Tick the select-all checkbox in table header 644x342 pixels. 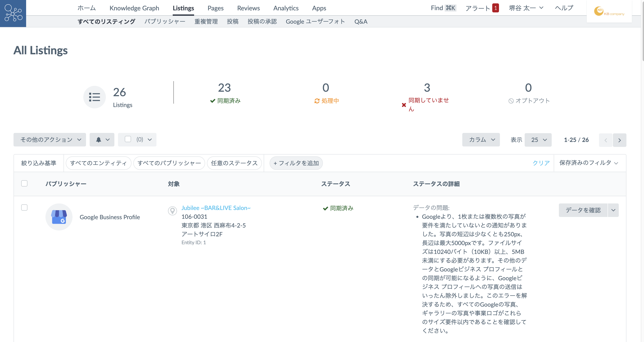pyautogui.click(x=24, y=183)
